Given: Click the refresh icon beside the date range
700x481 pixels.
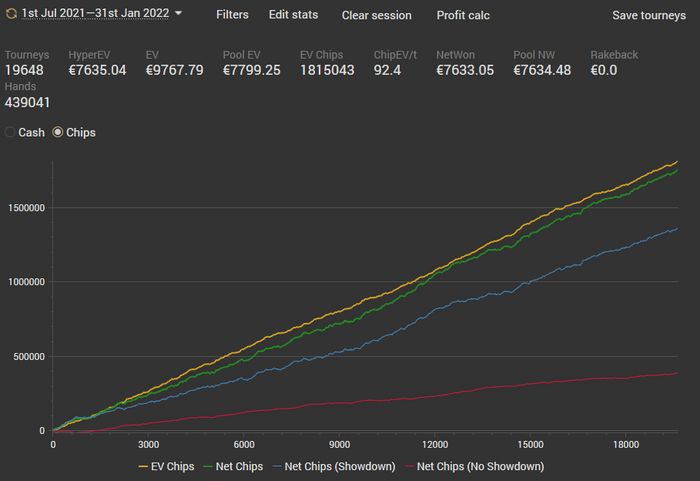Looking at the screenshot, I should [11, 14].
